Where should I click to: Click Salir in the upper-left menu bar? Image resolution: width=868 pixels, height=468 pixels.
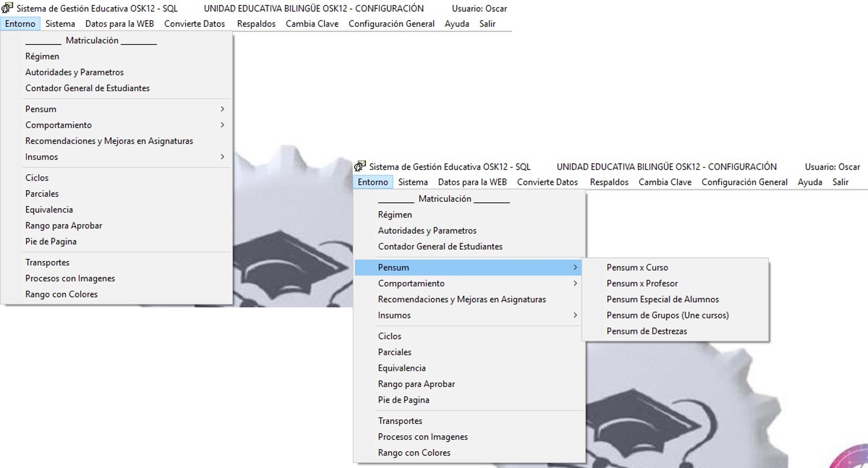point(487,24)
